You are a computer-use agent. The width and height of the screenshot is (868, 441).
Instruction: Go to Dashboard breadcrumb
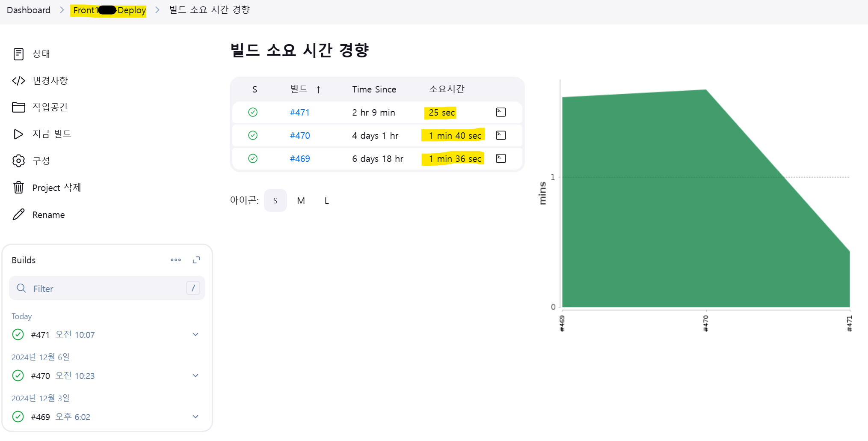(x=29, y=10)
